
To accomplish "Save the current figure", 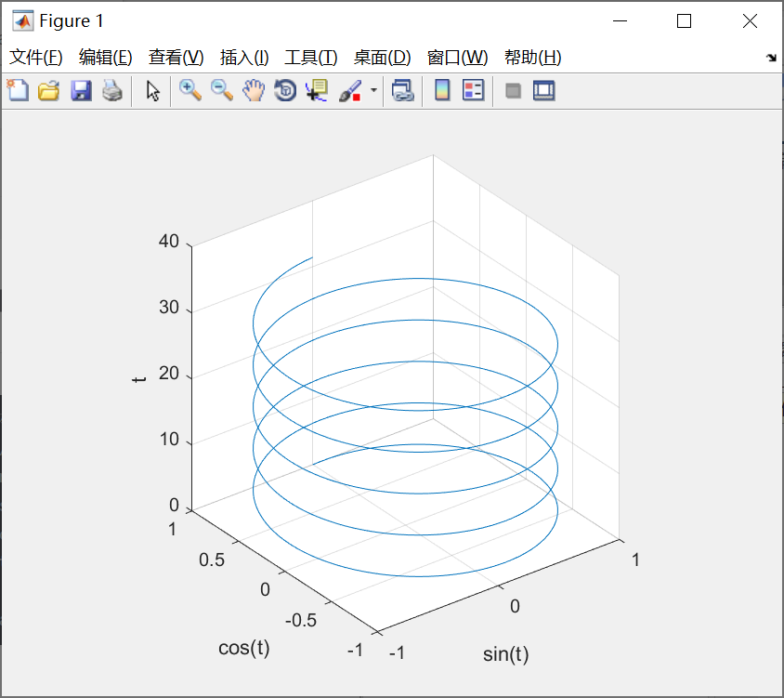I will (x=81, y=90).
